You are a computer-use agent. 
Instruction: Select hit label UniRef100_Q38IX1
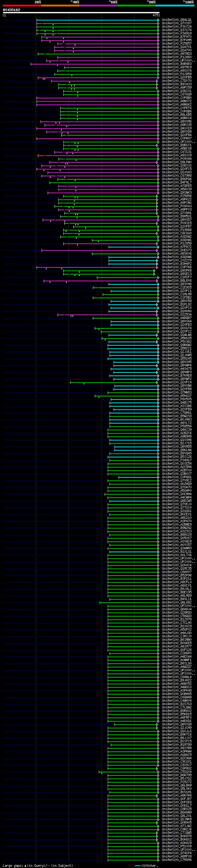[x=176, y=91]
